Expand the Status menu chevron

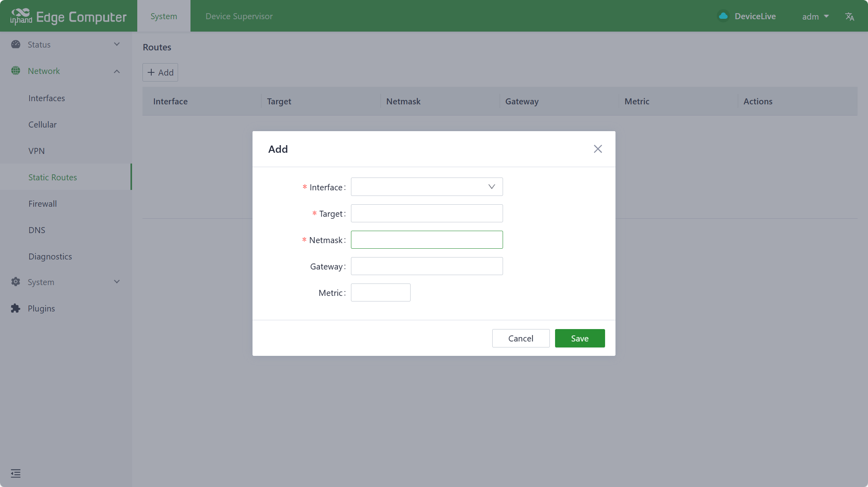click(x=117, y=44)
